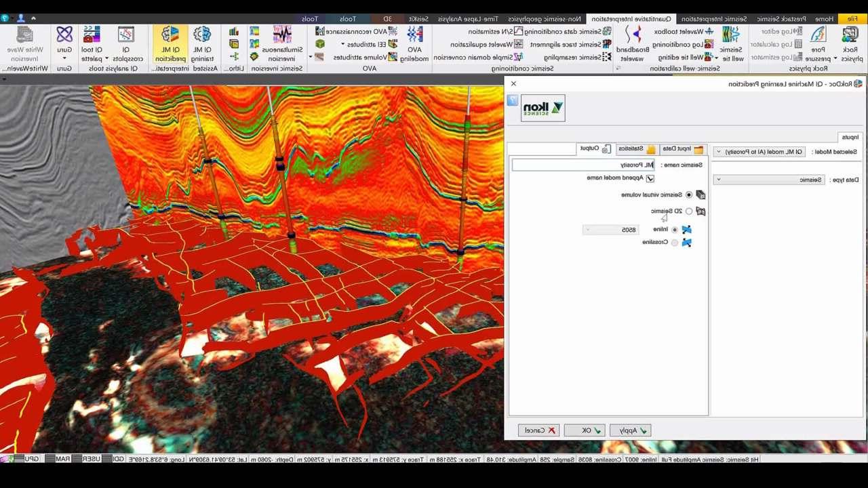This screenshot has width=868, height=488.
Task: Open the SeisKit ribbon tab
Action: (420, 19)
